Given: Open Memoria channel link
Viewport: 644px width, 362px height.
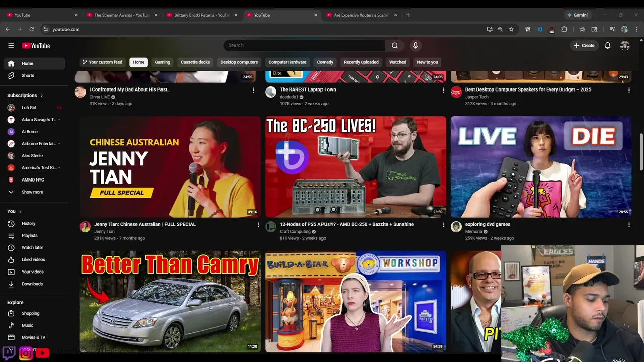Looking at the screenshot, I should coord(473,232).
